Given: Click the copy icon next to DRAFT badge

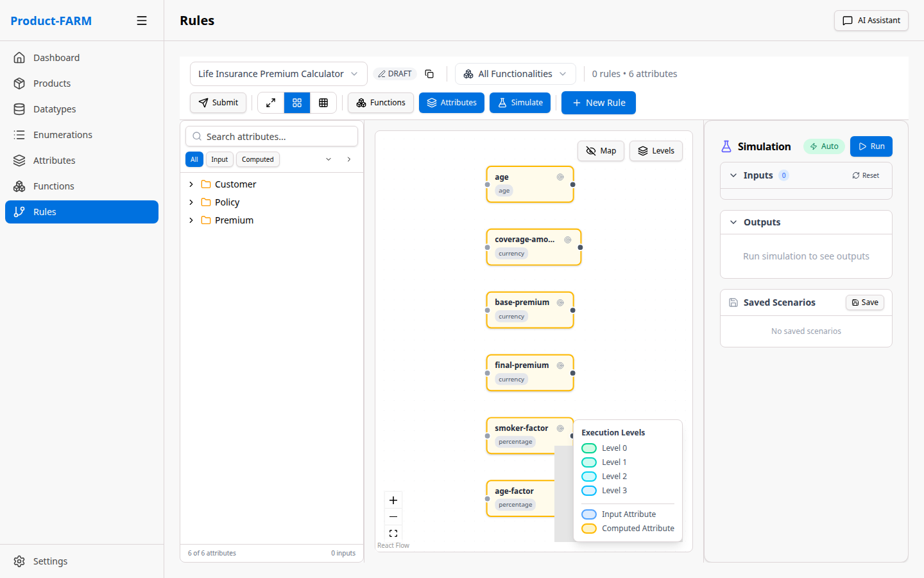Looking at the screenshot, I should [x=429, y=74].
